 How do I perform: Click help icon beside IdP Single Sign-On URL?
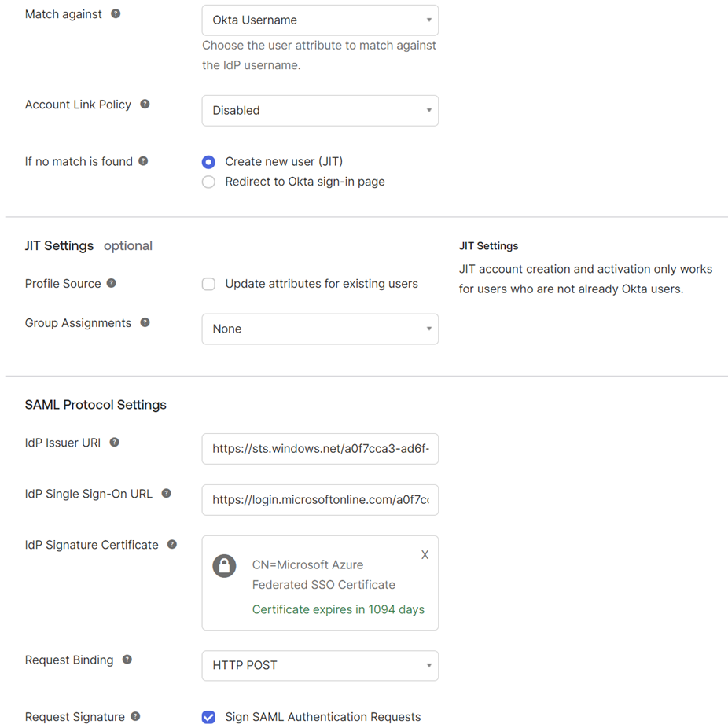166,493
